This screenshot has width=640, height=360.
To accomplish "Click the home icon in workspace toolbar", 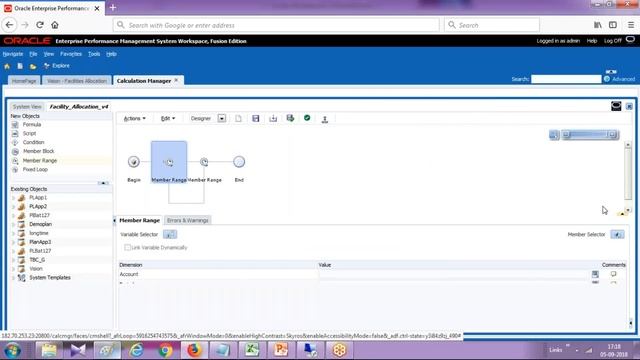I will tap(7, 66).
